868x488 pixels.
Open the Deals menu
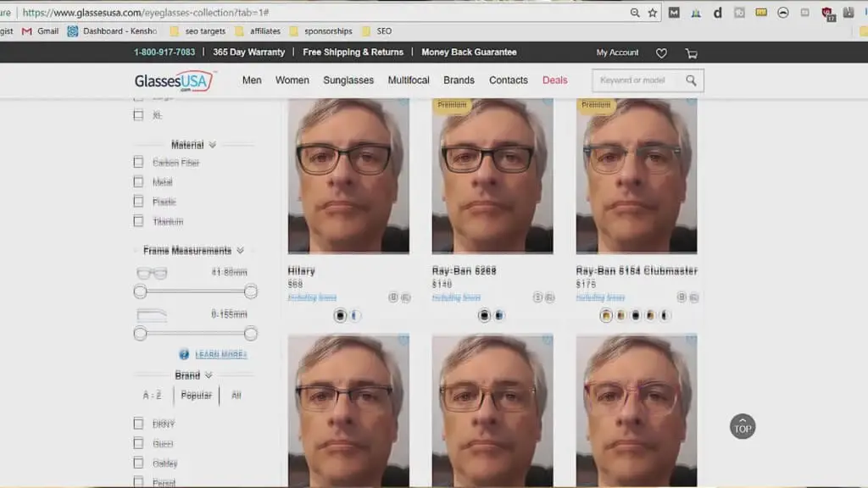[x=554, y=80]
